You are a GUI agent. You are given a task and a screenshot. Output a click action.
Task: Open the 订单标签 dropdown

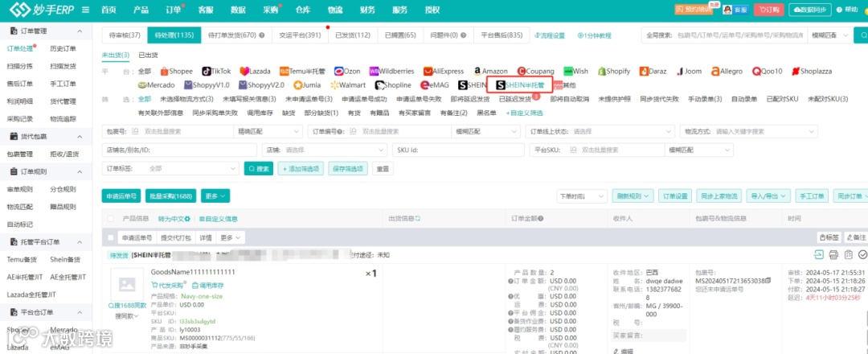click(170, 168)
